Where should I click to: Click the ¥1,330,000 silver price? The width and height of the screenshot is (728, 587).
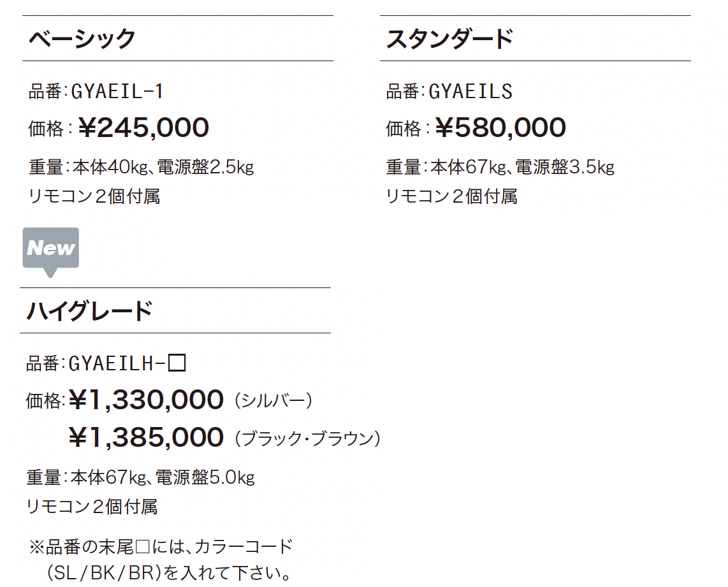146,400
